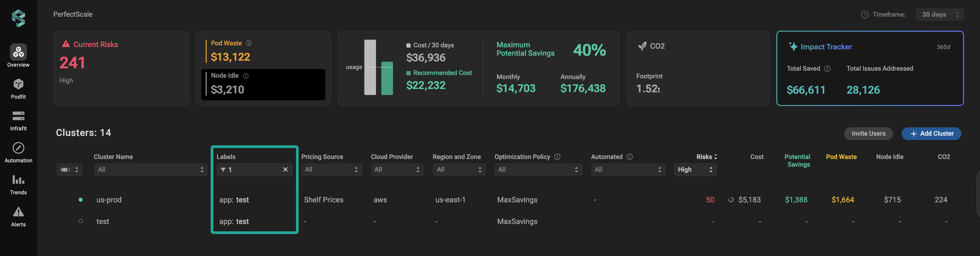Go to the Podfit menu label
Screen dimensions: 980x256
[18, 97]
